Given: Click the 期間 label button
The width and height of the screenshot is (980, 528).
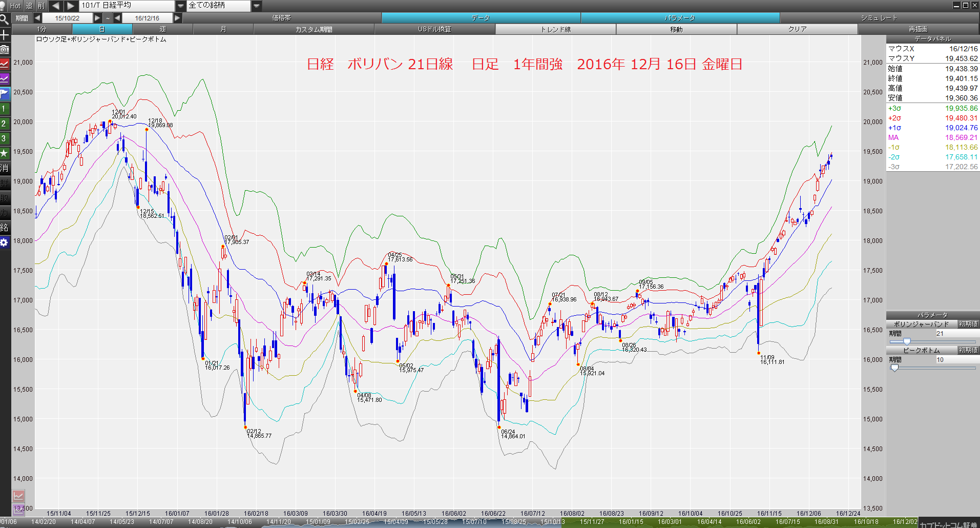Looking at the screenshot, I should [x=22, y=18].
